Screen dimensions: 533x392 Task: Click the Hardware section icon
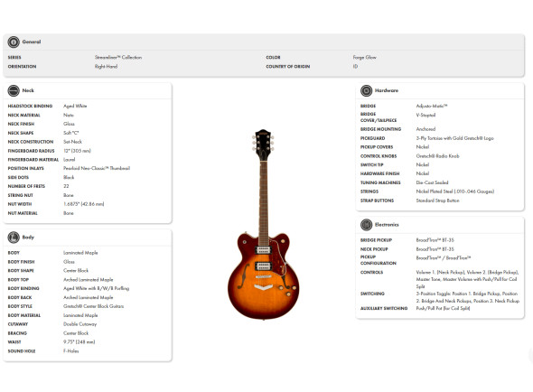(367, 91)
